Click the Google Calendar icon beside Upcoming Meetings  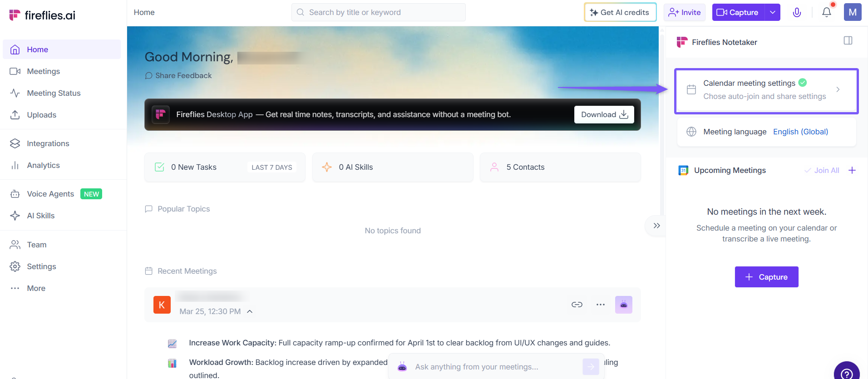click(x=683, y=170)
